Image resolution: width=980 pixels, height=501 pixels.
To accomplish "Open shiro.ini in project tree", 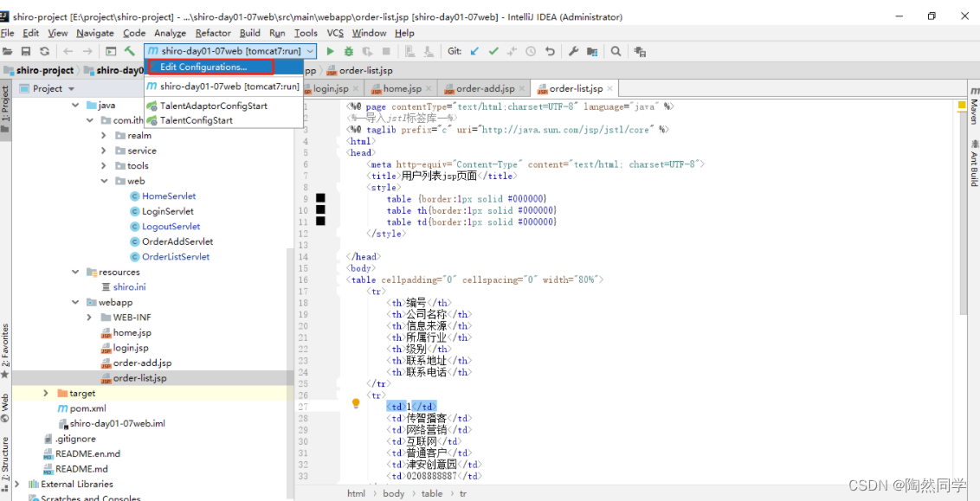I will pyautogui.click(x=130, y=287).
